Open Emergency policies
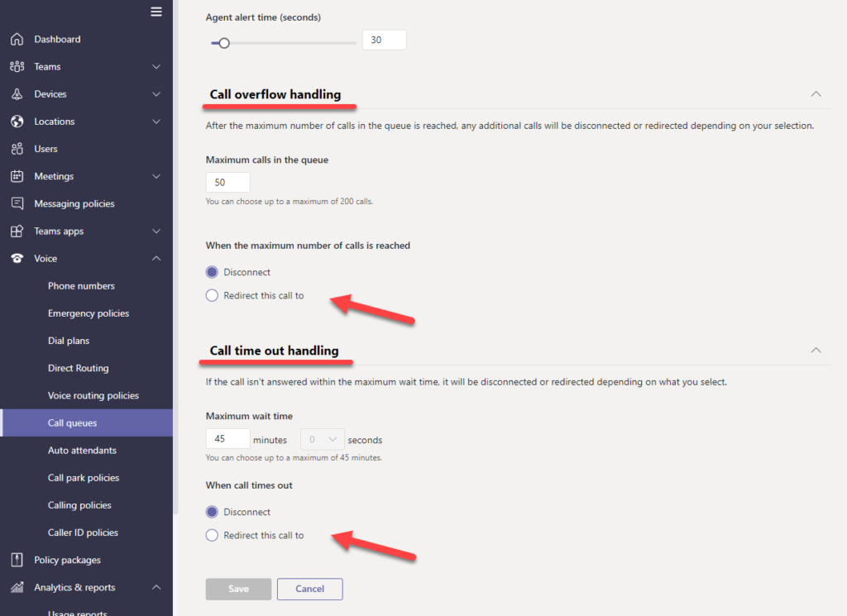The height and width of the screenshot is (616, 847). pyautogui.click(x=88, y=313)
